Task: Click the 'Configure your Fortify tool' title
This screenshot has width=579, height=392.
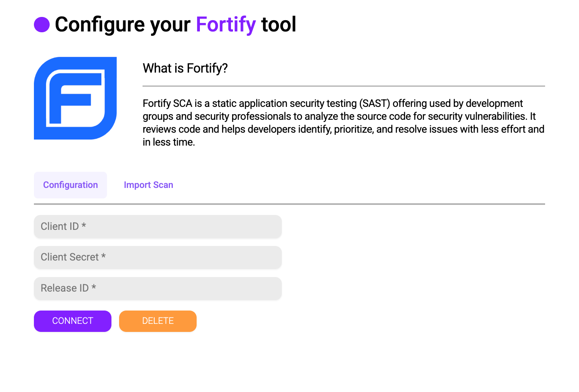Action: (175, 24)
